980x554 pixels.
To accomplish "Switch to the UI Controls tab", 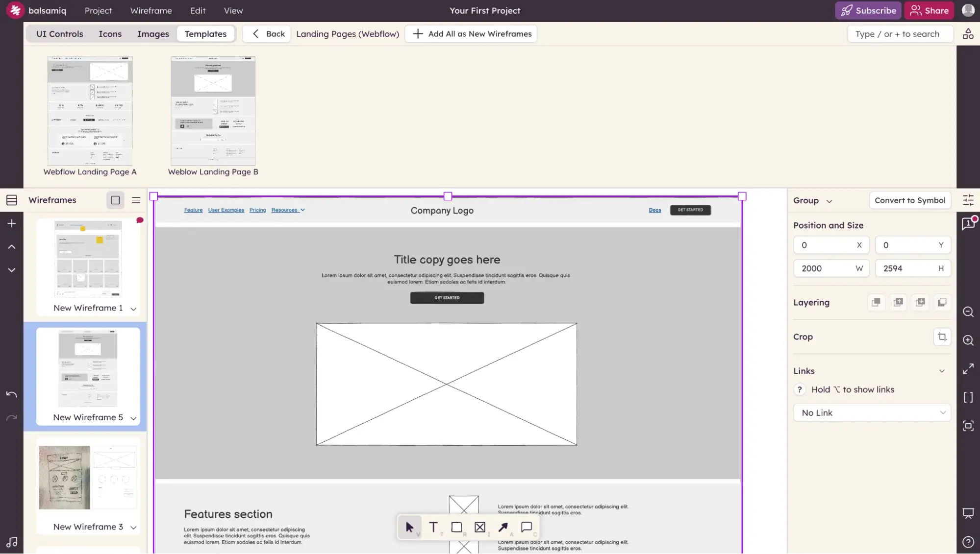I will (59, 34).
